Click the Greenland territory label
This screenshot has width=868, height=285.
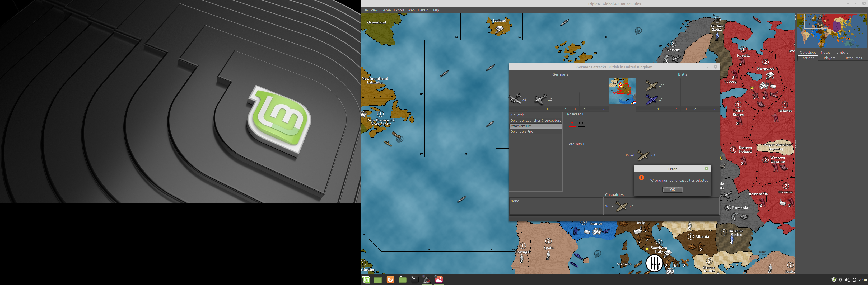coord(376,22)
